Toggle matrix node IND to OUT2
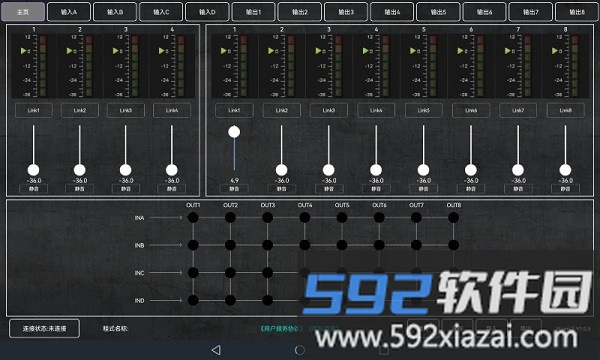This screenshot has width=600, height=360. pos(230,300)
